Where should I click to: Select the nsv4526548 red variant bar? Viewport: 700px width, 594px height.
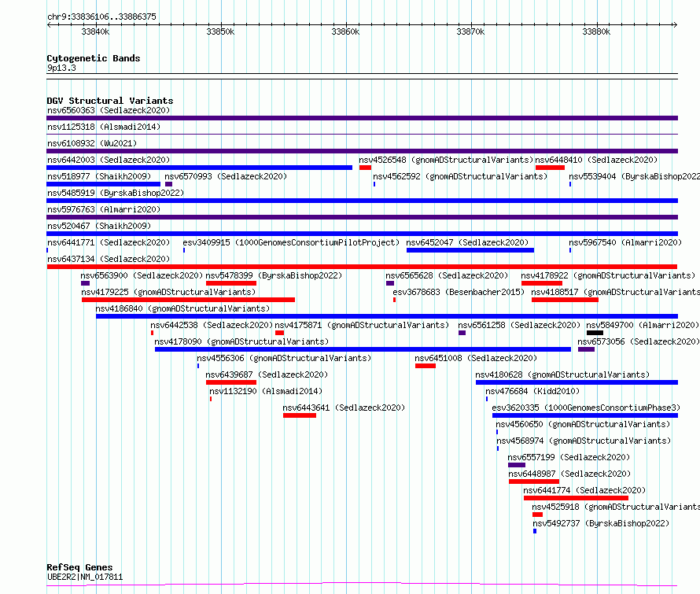[365, 168]
